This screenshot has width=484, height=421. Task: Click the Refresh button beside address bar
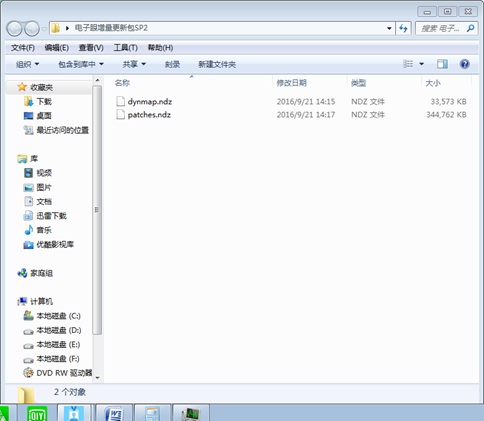403,28
